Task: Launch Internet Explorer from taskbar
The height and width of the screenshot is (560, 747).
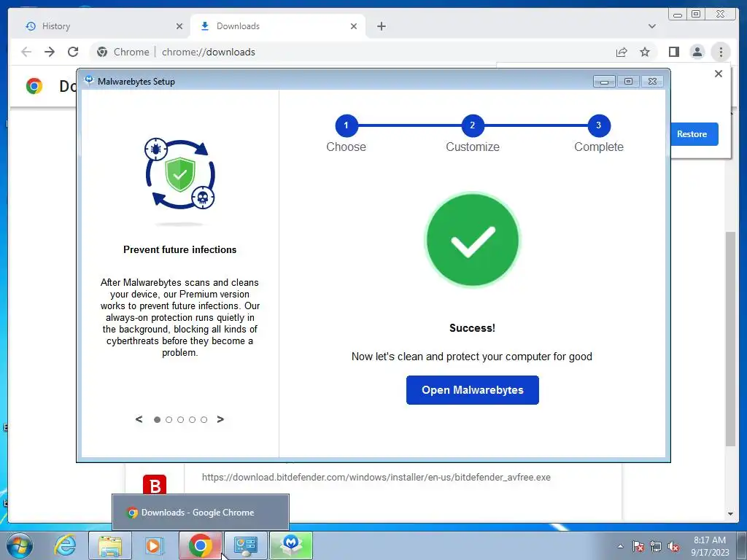Action: [x=65, y=545]
